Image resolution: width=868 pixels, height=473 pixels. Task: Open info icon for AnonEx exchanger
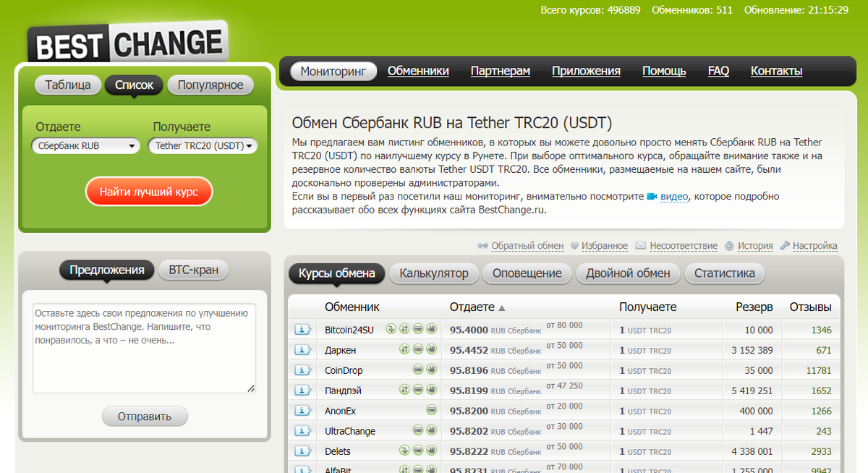click(x=302, y=411)
